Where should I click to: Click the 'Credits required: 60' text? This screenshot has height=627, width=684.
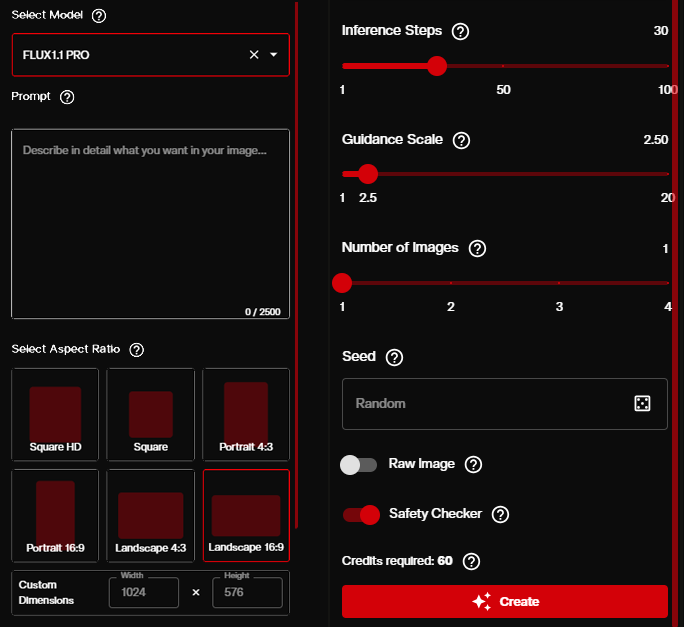[397, 561]
